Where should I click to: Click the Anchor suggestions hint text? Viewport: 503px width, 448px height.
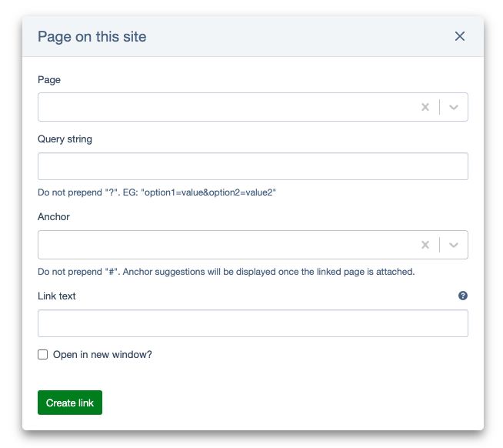click(x=226, y=272)
